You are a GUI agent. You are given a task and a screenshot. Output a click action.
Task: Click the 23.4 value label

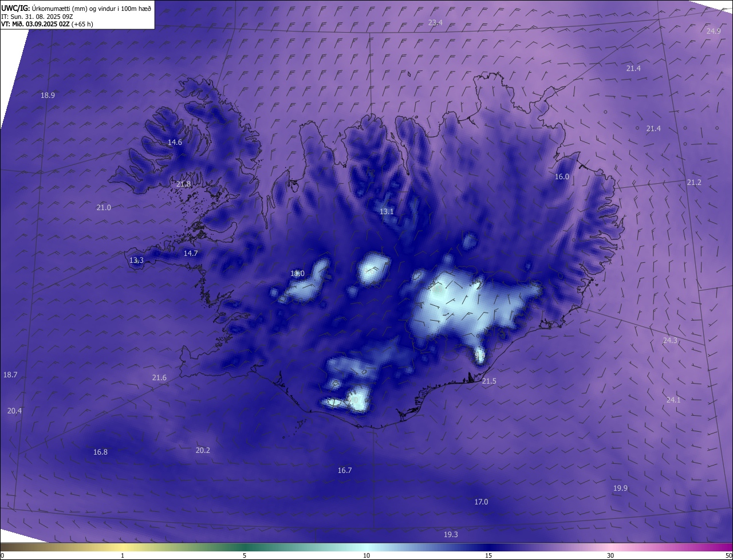(435, 22)
